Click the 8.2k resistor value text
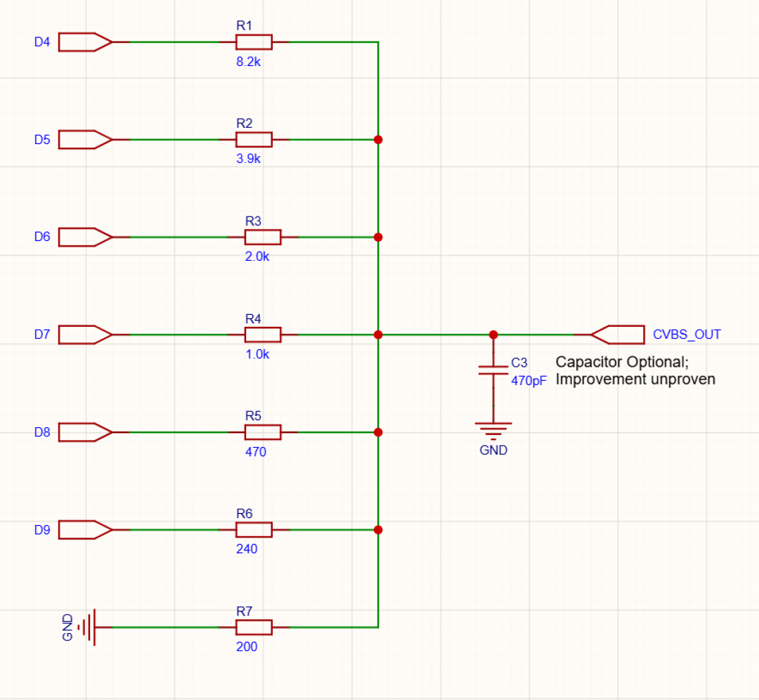The image size is (759, 700). pyautogui.click(x=248, y=61)
